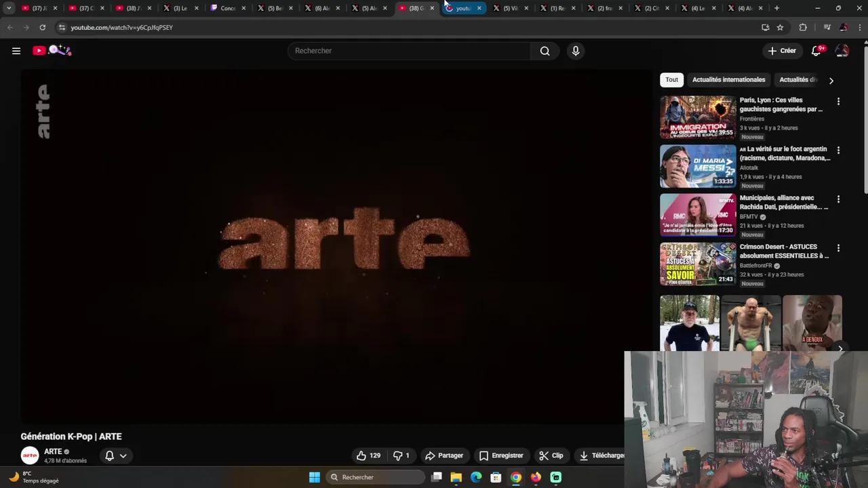Open File Explorer from taskbar
Image resolution: width=868 pixels, height=488 pixels.
click(456, 477)
